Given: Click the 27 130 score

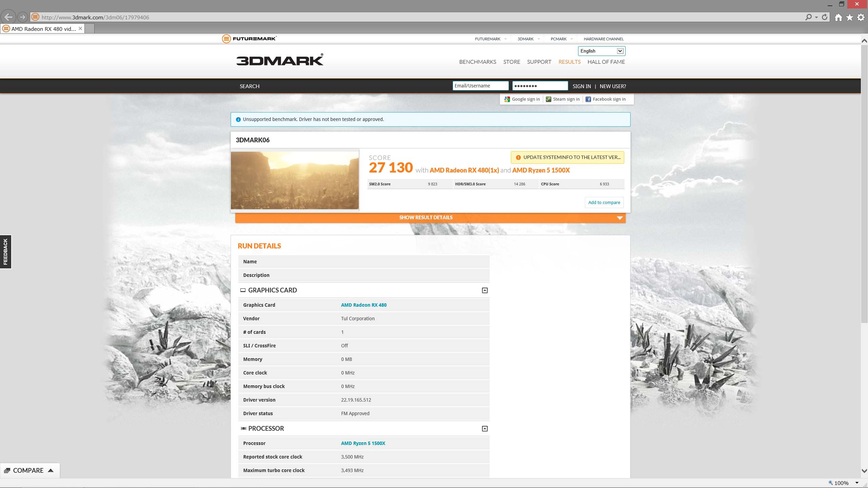Looking at the screenshot, I should pyautogui.click(x=391, y=168).
